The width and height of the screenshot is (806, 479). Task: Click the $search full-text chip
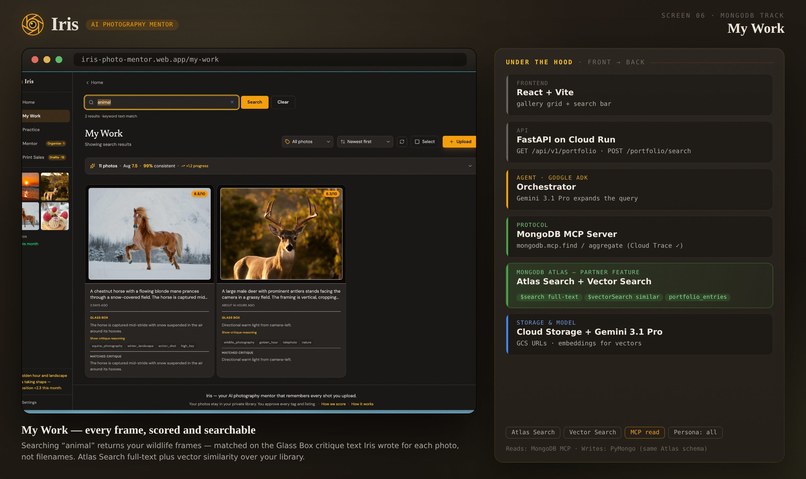point(549,297)
